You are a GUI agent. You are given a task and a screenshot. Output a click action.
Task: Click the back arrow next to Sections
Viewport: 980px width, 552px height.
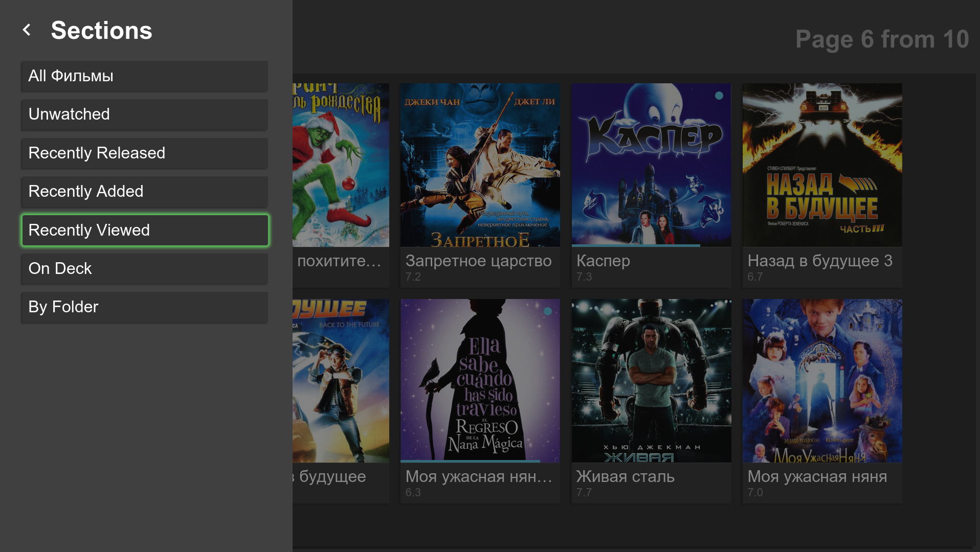click(27, 30)
